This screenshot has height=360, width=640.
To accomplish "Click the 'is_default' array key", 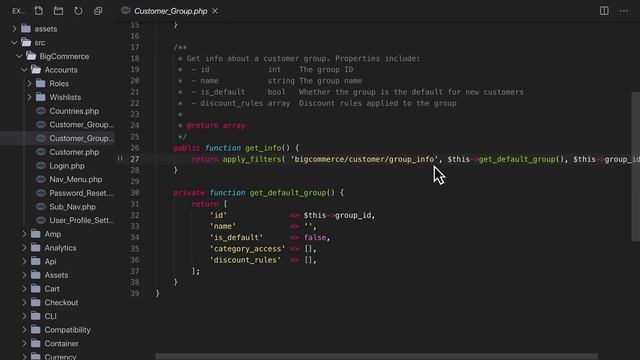I will click(236, 238).
